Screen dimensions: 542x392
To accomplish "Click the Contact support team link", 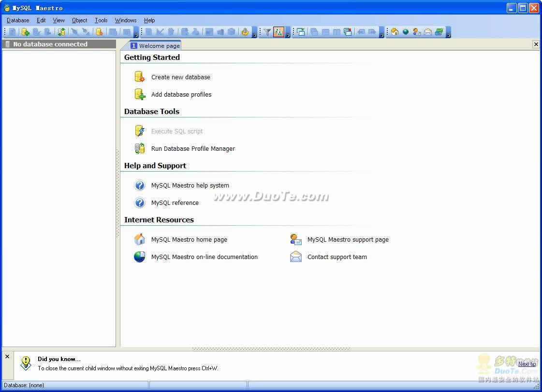I will tap(337, 257).
